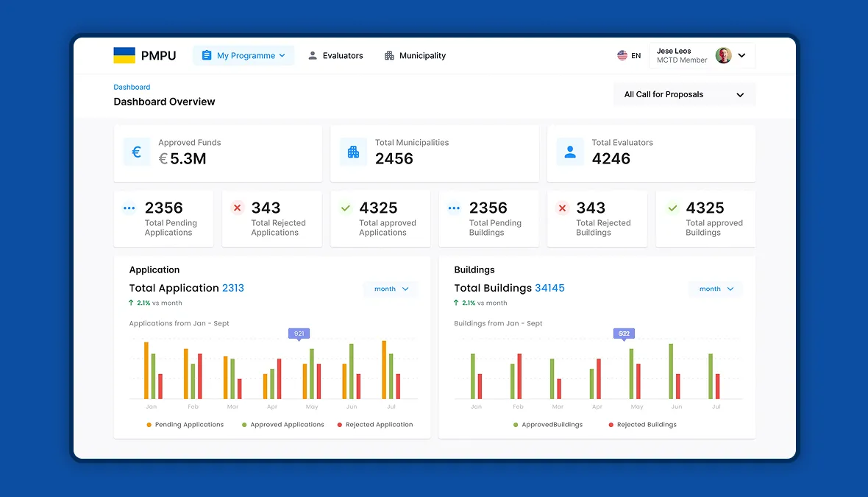Go to the Evaluators tab
The width and height of the screenshot is (868, 497).
coord(335,55)
